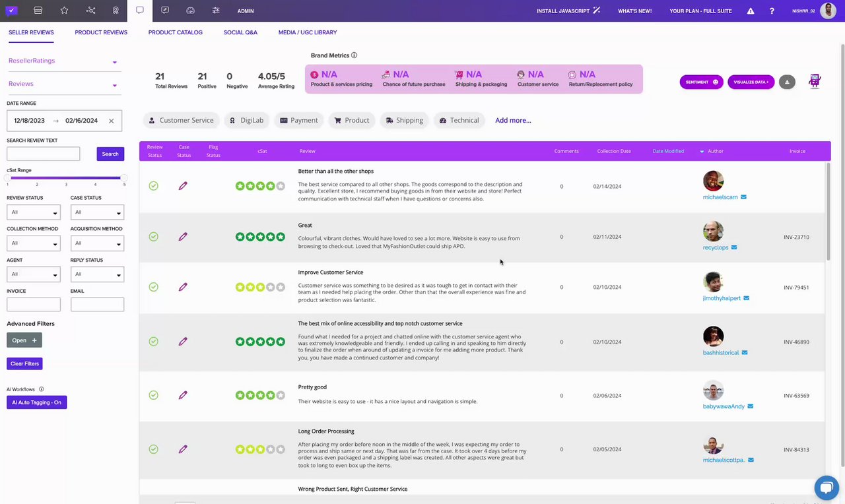The width and height of the screenshot is (845, 504).
Task: Open the sliders settings icon in top bar
Action: click(x=216, y=11)
